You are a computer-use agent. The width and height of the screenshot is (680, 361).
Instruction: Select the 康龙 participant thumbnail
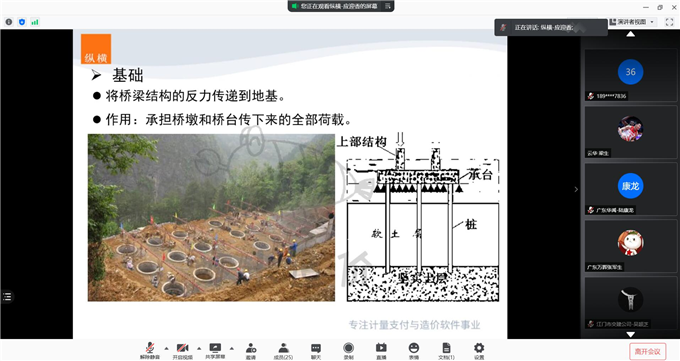[x=631, y=189]
